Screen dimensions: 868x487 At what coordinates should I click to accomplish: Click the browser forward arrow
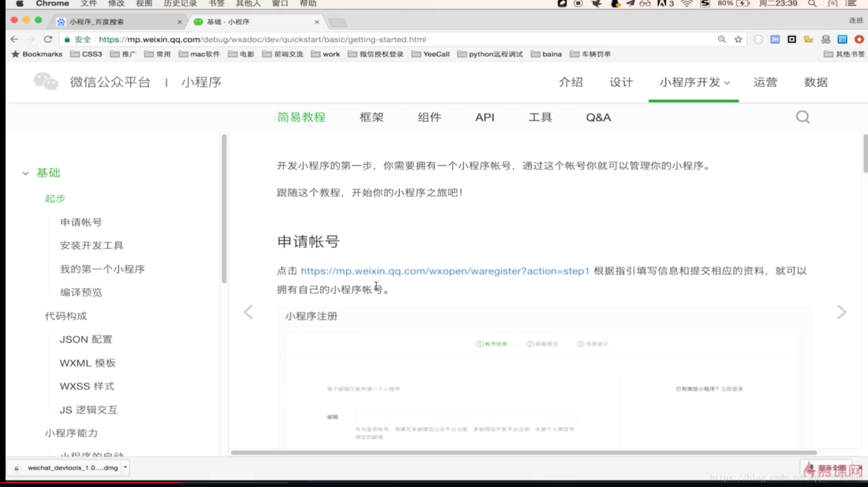pos(31,39)
